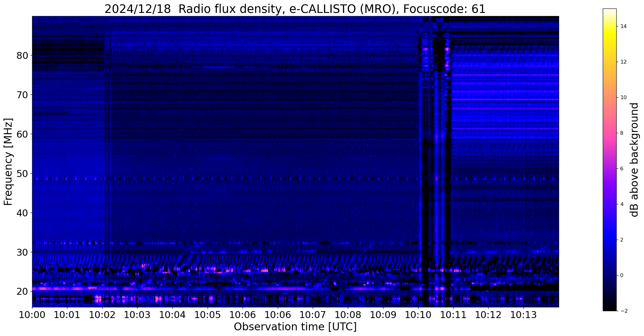The image size is (644, 336).
Task: Click the 'Observation time [UTC]' x-axis label
Action: (x=295, y=327)
